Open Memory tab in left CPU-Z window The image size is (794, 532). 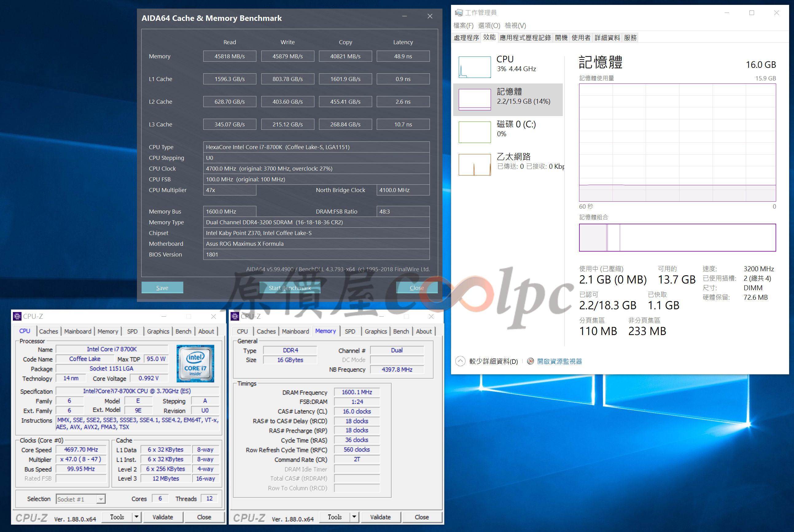coord(107,331)
